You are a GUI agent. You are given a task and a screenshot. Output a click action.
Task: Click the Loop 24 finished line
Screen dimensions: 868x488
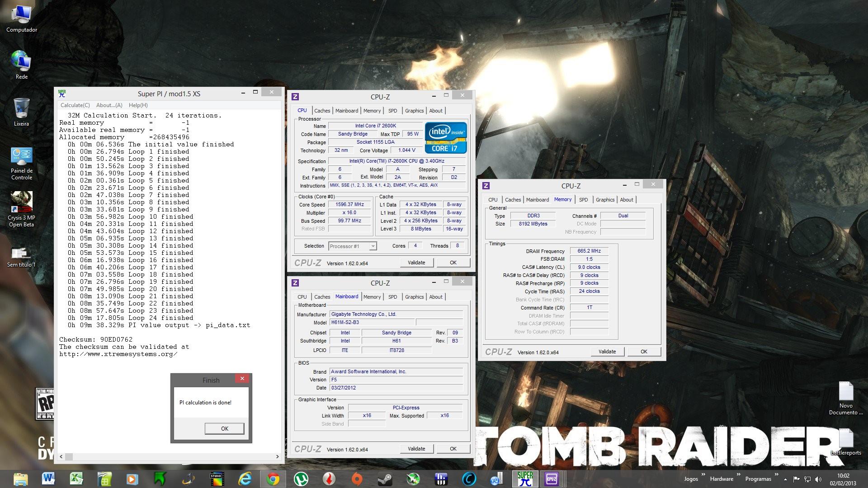coord(130,318)
